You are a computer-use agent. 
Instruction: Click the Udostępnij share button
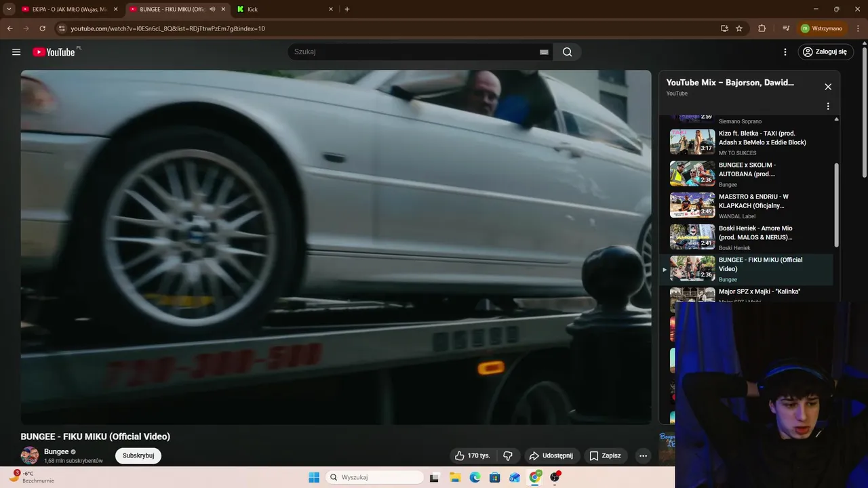551,456
